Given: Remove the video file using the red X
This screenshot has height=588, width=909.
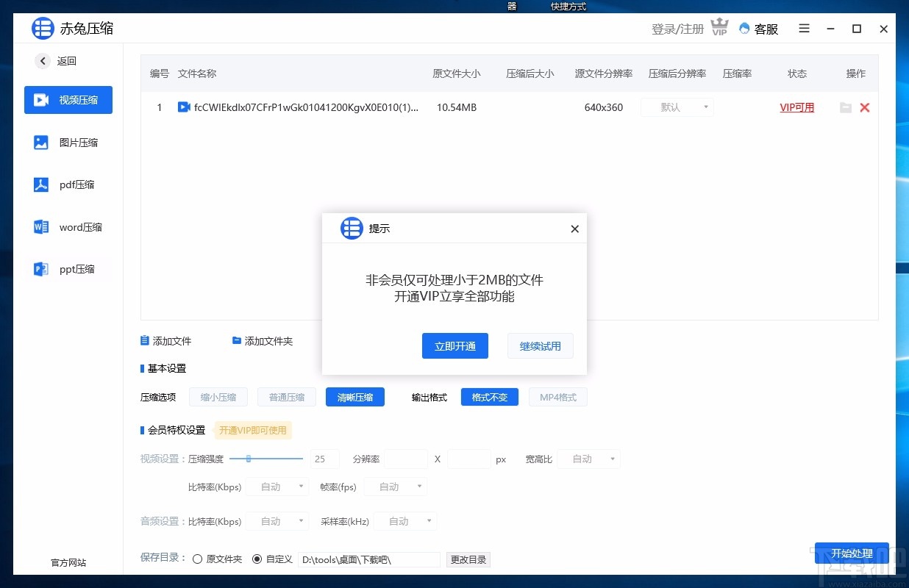Looking at the screenshot, I should [x=865, y=107].
